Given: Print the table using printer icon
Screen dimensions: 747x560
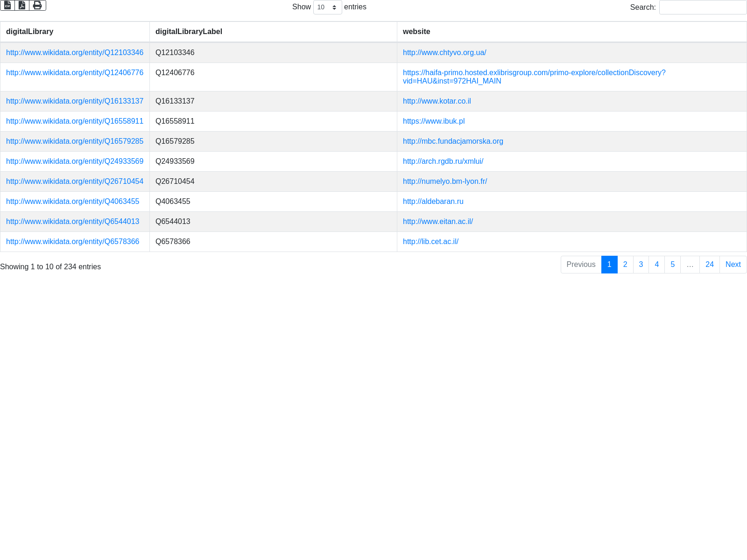Looking at the screenshot, I should (37, 5).
